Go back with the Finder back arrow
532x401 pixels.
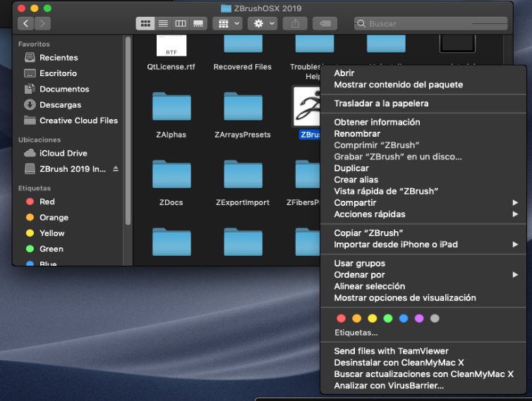26,23
